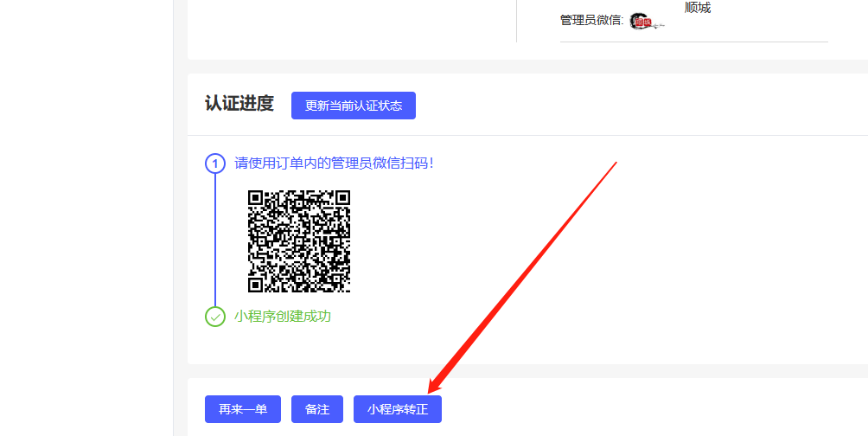Click the 顺城 name text
The image size is (868, 436).
point(698,7)
